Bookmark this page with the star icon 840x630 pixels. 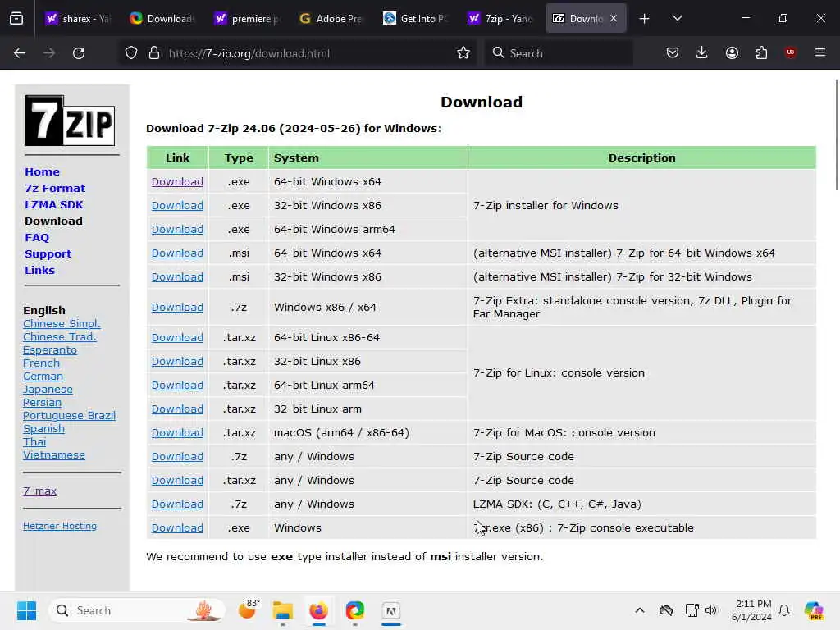point(463,53)
